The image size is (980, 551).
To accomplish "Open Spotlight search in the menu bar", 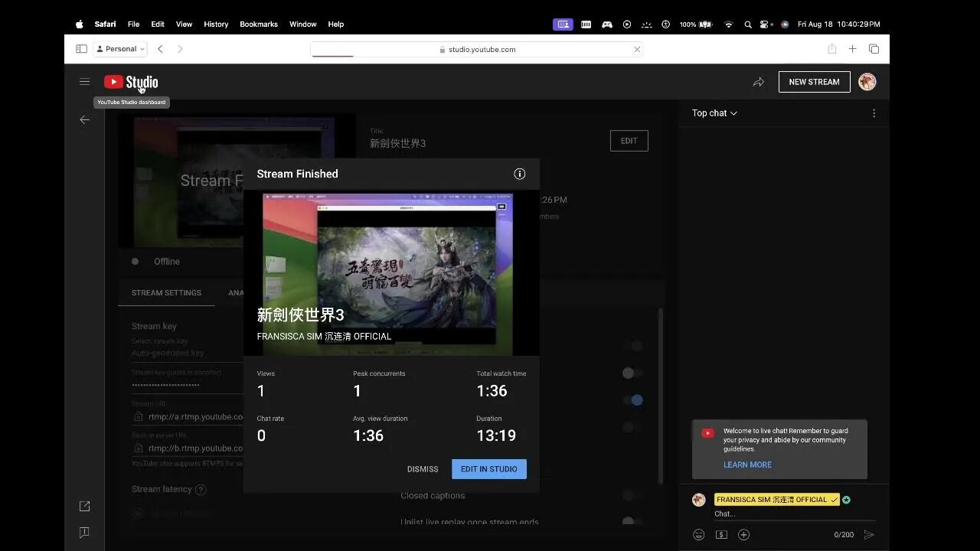I will click(x=747, y=24).
